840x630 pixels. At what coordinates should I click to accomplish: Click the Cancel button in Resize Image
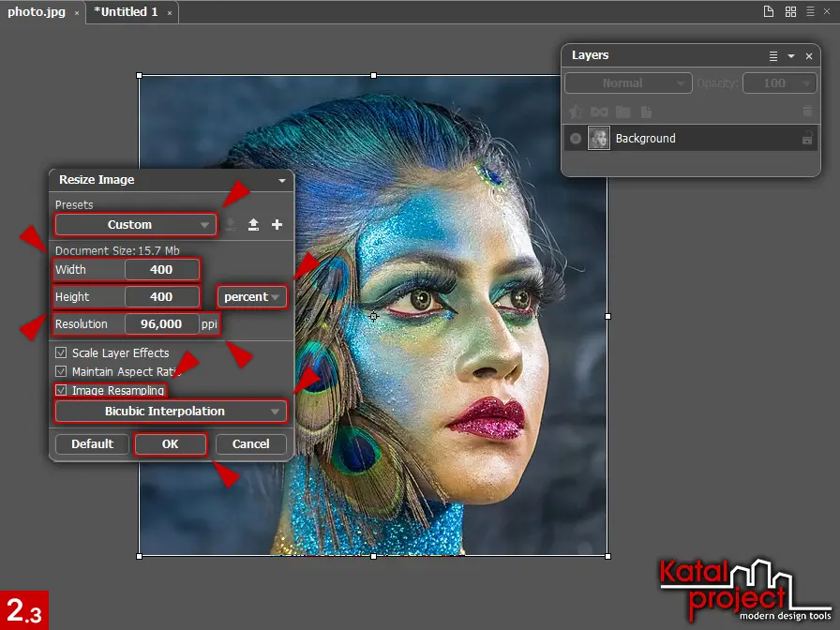251,444
